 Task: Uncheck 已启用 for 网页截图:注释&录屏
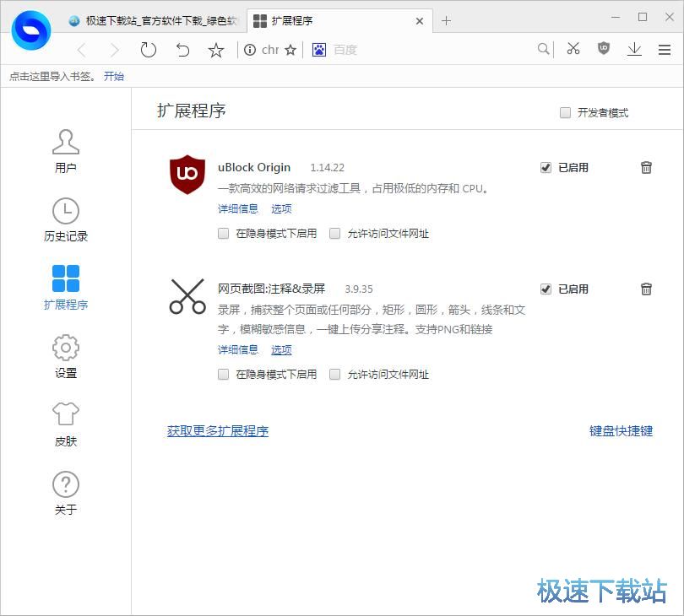pyautogui.click(x=546, y=289)
